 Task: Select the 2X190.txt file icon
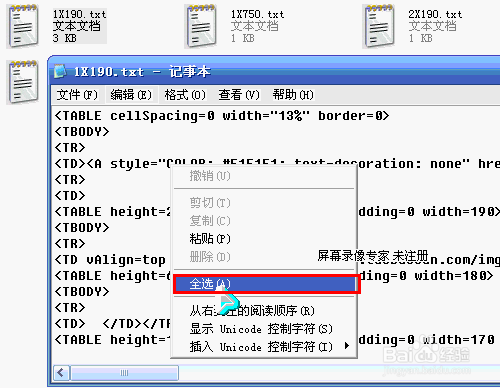click(x=379, y=26)
